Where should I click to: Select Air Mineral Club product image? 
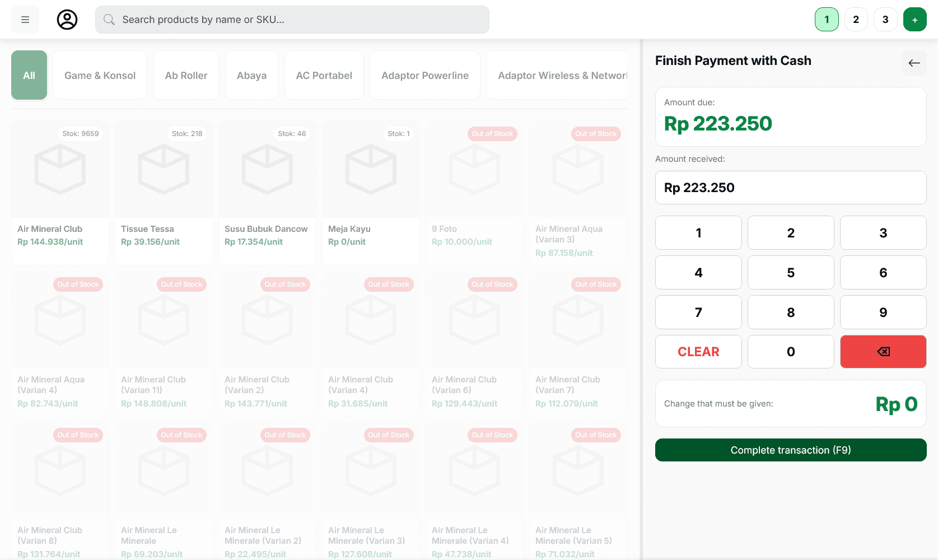[60, 169]
